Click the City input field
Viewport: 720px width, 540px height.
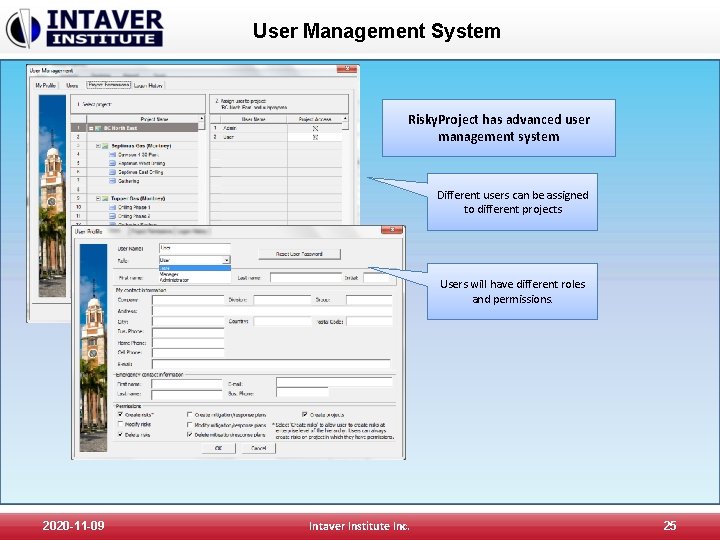(188, 321)
